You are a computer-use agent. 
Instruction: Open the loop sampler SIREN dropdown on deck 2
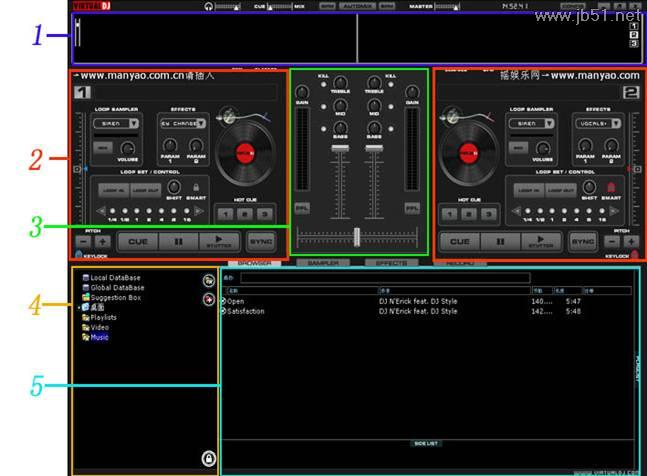pyautogui.click(x=549, y=123)
